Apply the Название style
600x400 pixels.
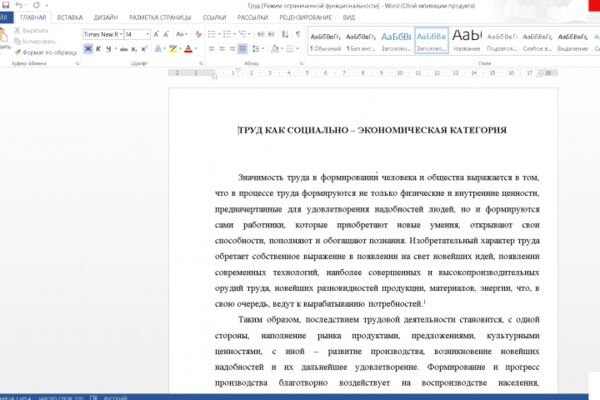(x=466, y=40)
